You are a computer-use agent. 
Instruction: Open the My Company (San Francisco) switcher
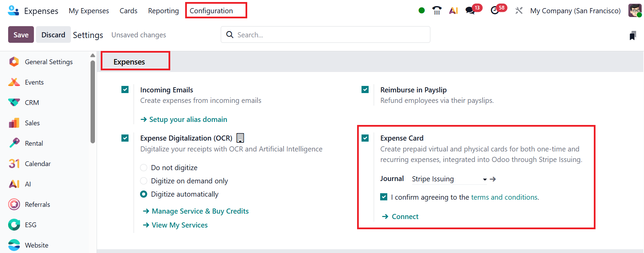pos(575,11)
